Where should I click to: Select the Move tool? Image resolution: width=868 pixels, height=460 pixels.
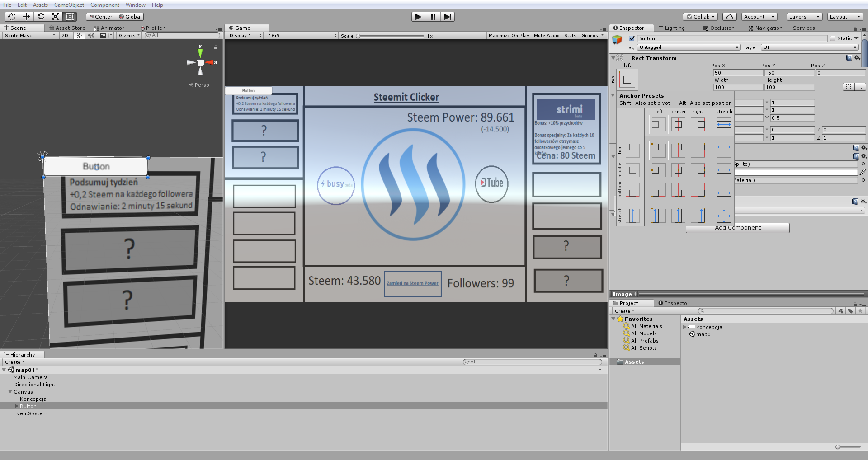pyautogui.click(x=27, y=17)
